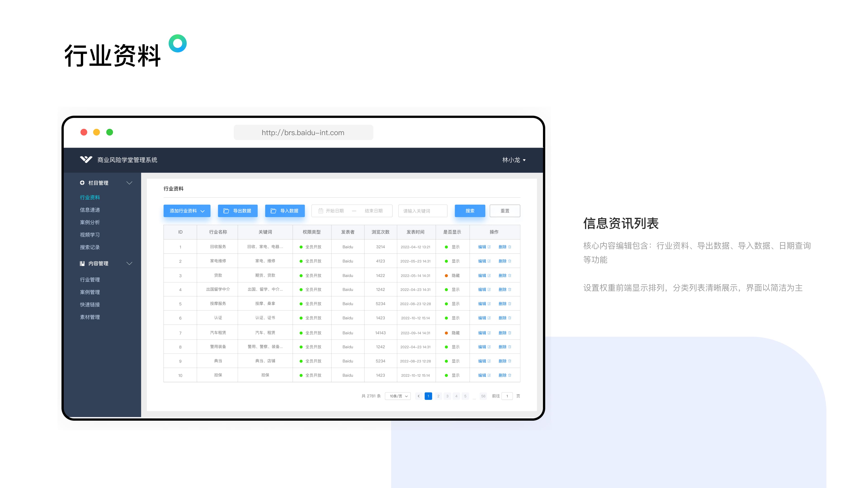Click previous page arrow in pagination
The image size is (868, 488).
(418, 396)
